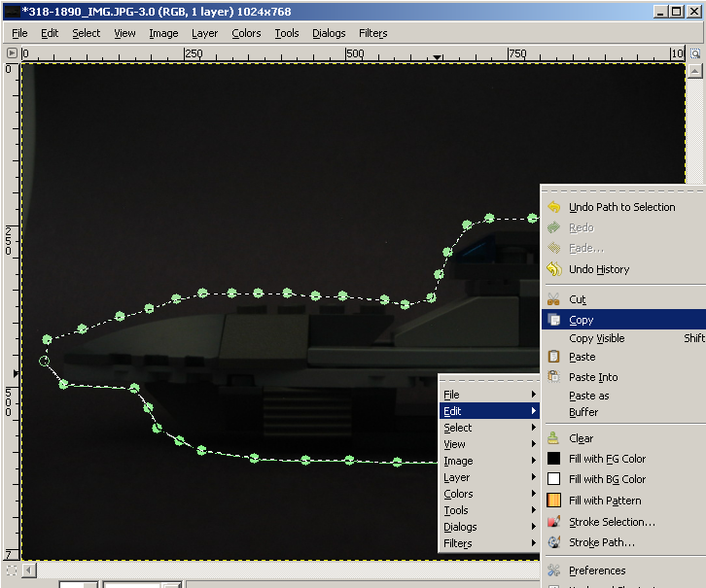Viewport: 706px width, 588px height.
Task: Click the black Fill with FG Color swatch
Action: pos(554,459)
